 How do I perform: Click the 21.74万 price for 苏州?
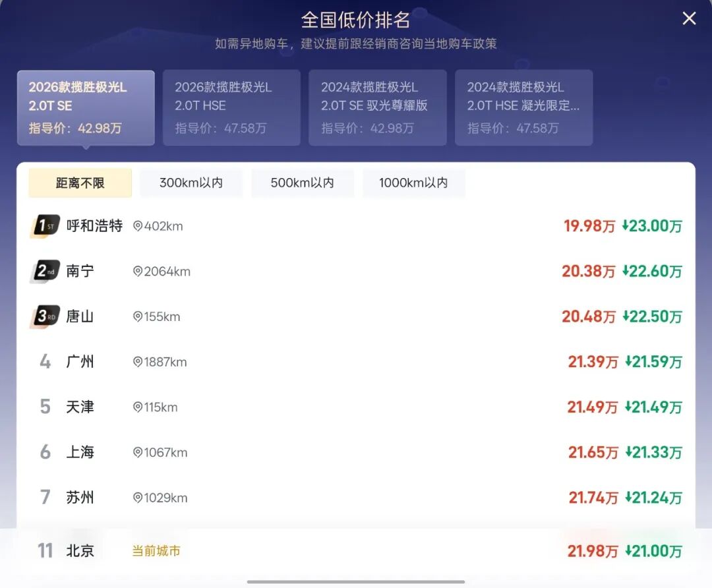593,498
